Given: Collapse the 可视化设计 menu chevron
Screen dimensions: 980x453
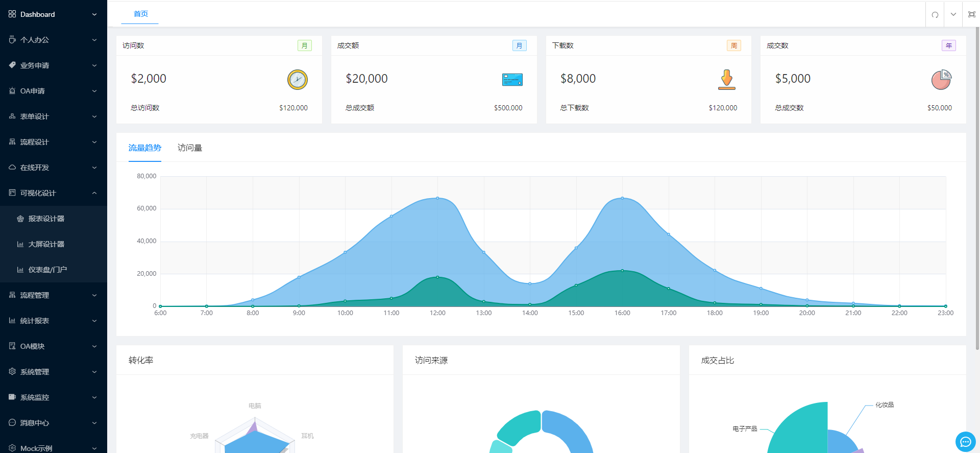Looking at the screenshot, I should 94,193.
